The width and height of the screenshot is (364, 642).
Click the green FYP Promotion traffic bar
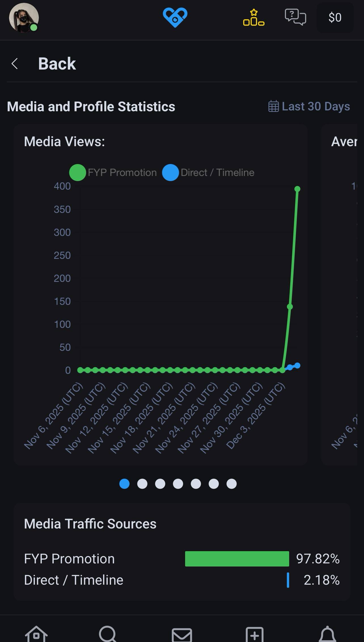(237, 559)
